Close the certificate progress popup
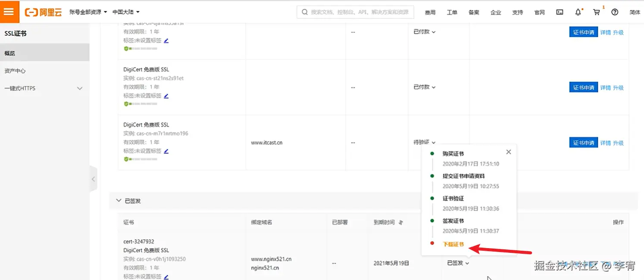 coord(509,152)
